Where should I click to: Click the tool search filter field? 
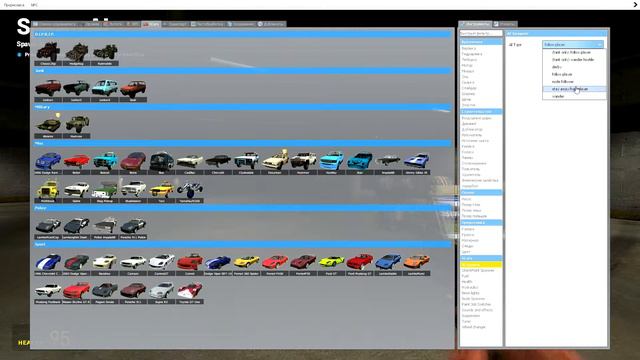tap(481, 33)
